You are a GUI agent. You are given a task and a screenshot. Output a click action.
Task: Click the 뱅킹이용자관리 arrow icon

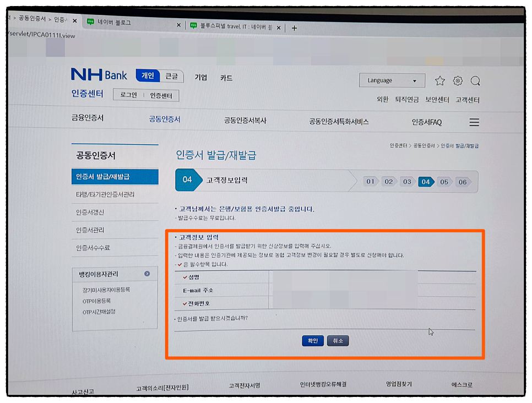click(147, 274)
